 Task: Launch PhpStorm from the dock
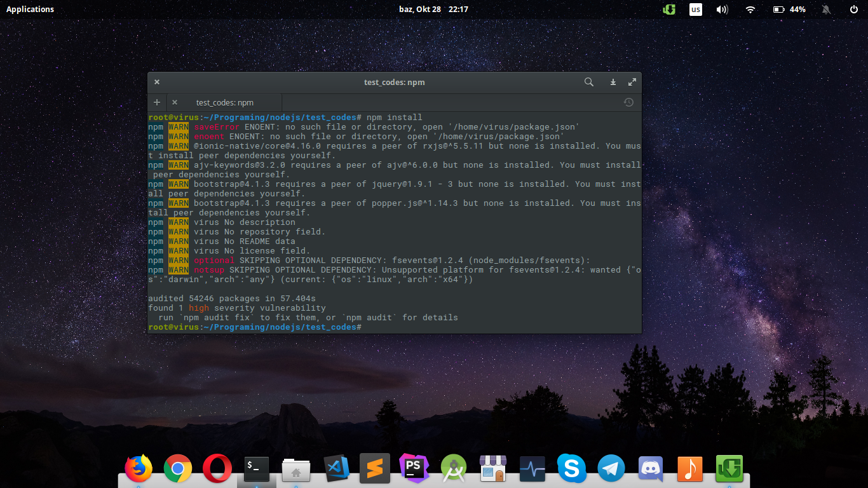pos(414,469)
